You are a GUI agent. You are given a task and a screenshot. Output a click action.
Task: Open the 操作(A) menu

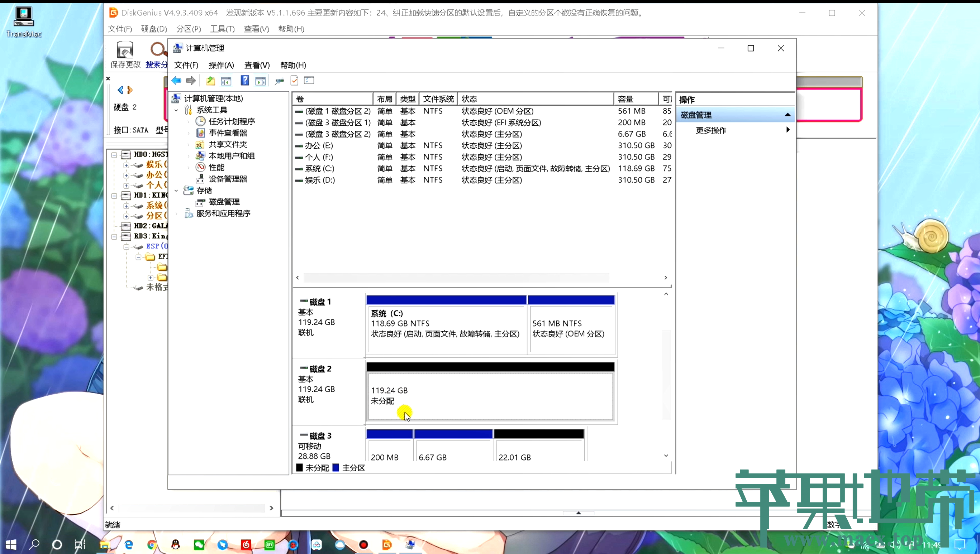221,65
